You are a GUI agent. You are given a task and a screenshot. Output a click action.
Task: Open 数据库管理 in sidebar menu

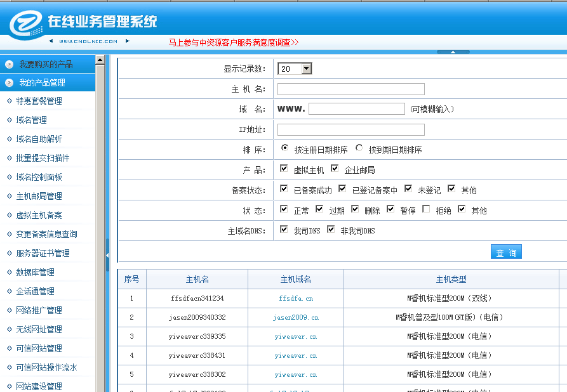click(x=36, y=272)
